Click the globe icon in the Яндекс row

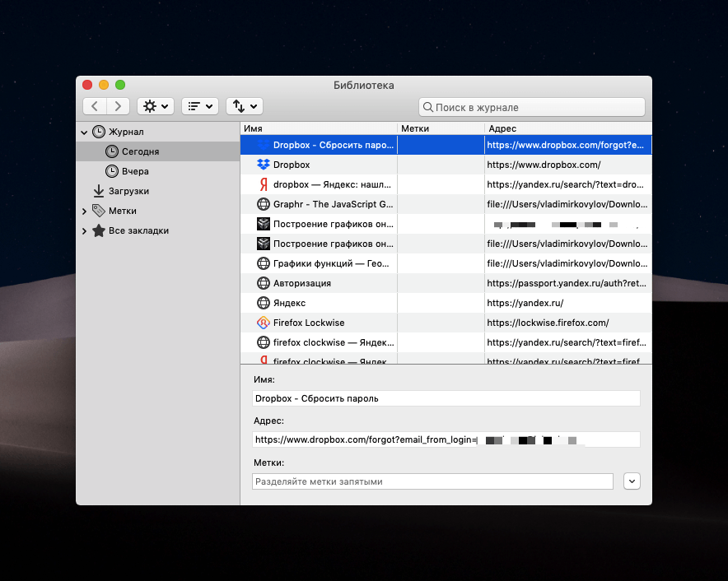click(x=264, y=303)
